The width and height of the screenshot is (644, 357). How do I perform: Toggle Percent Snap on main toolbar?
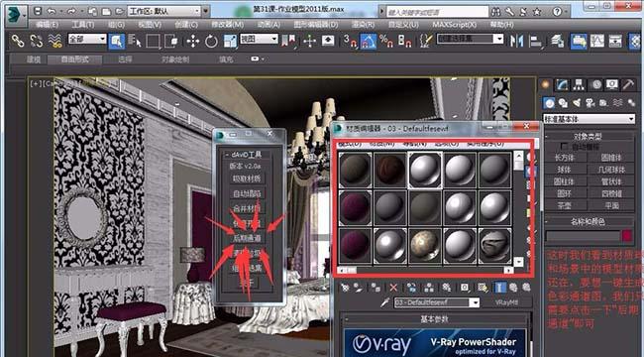pos(386,41)
